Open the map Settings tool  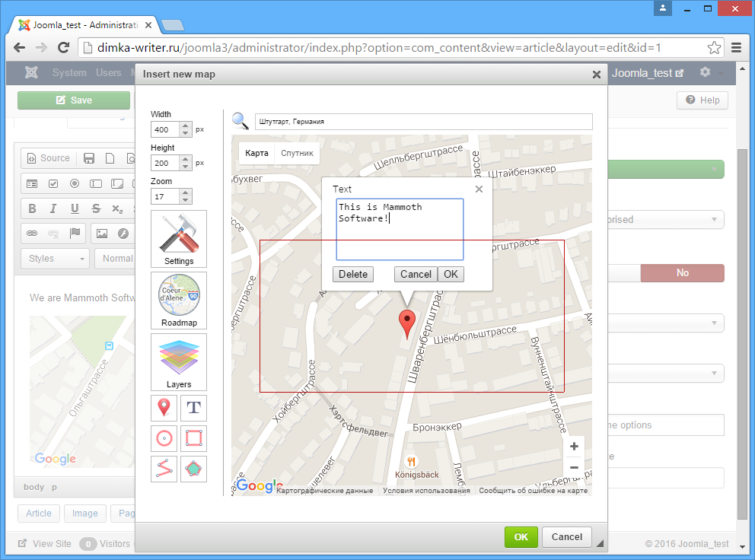pos(179,239)
